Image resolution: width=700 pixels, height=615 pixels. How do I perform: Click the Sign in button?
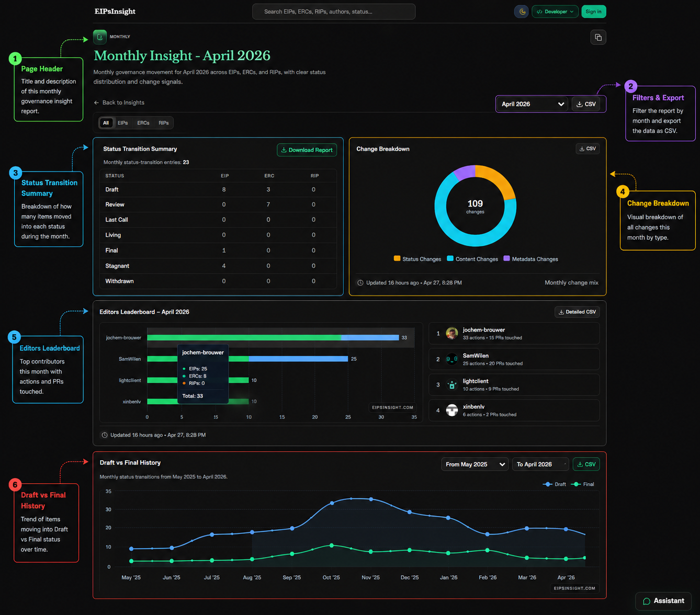pos(593,12)
